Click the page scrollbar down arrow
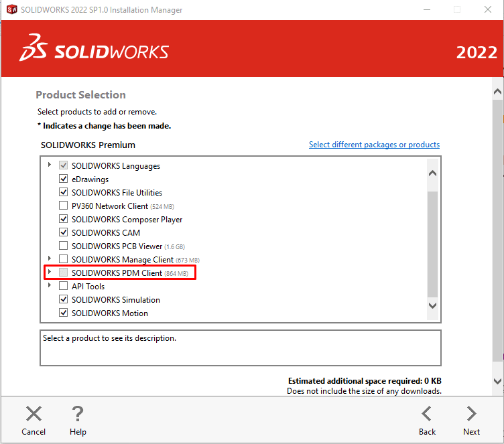This screenshot has width=504, height=444. coord(497,381)
